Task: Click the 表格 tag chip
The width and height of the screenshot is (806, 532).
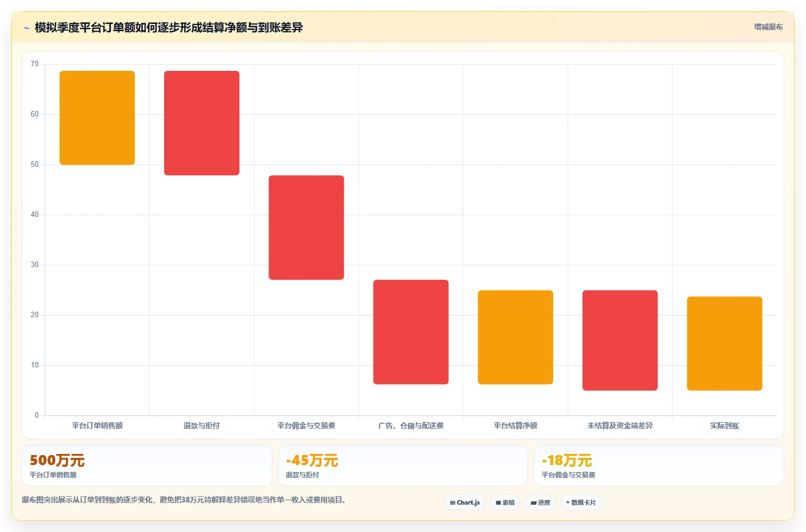Action: pos(505,502)
